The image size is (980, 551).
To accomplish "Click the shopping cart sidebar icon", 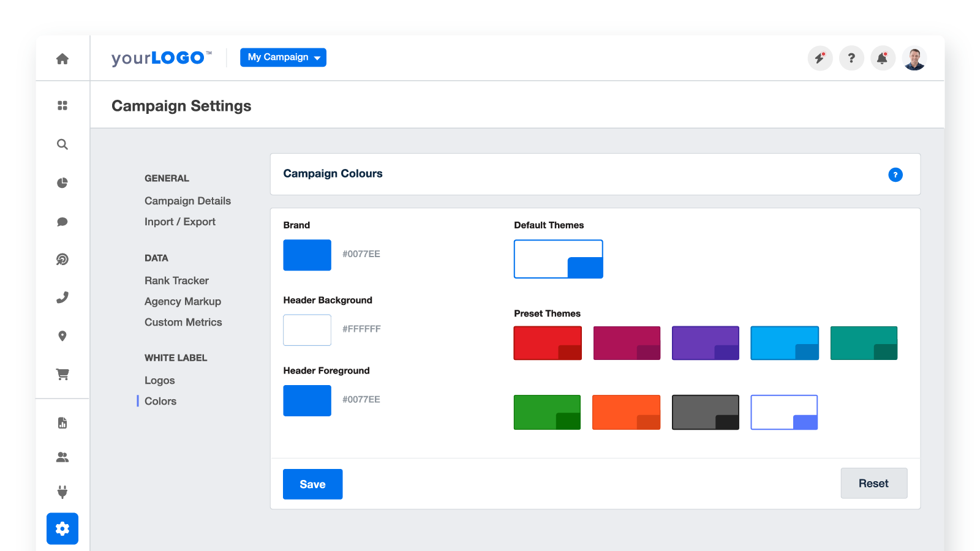I will pyautogui.click(x=62, y=374).
